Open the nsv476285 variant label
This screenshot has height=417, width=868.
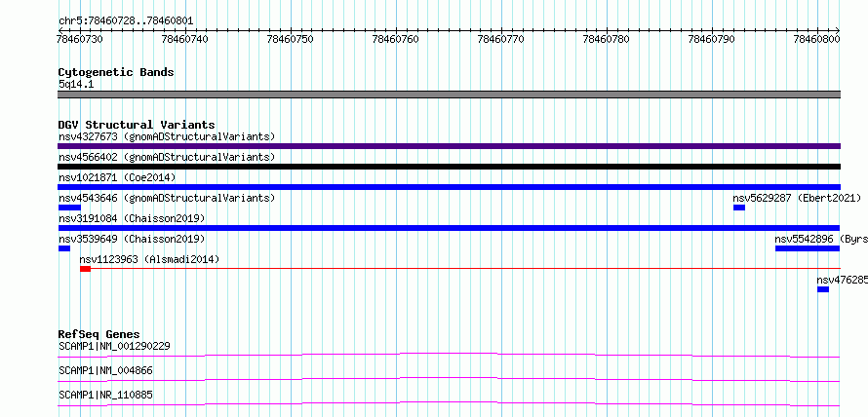[842, 280]
